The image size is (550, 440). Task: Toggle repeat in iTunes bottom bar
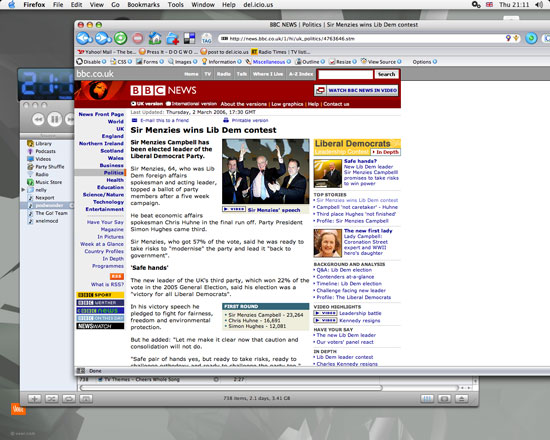(x=69, y=399)
